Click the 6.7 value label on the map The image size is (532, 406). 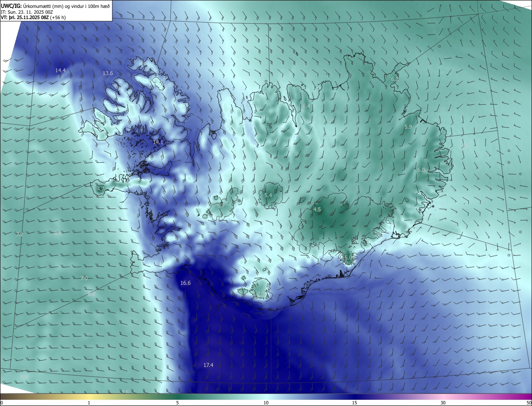221,205
